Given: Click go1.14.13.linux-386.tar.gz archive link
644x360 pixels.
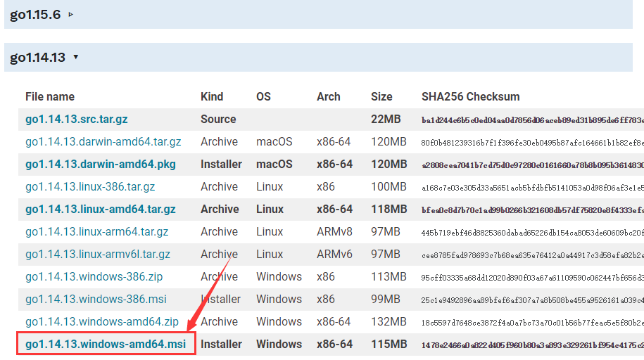Looking at the screenshot, I should (90, 186).
